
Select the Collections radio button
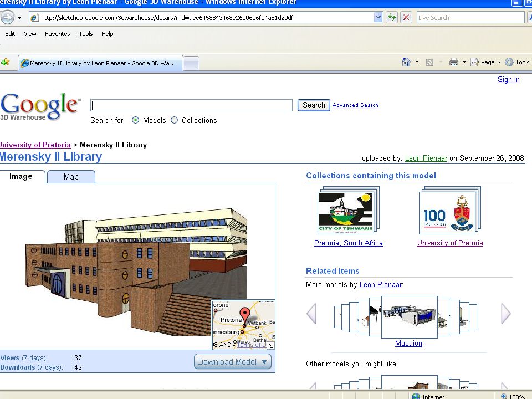(x=174, y=120)
